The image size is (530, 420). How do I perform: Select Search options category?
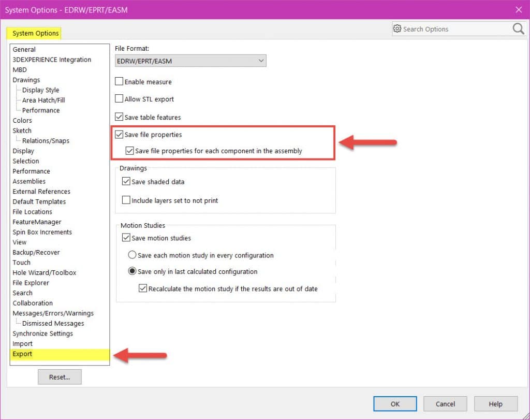click(23, 293)
